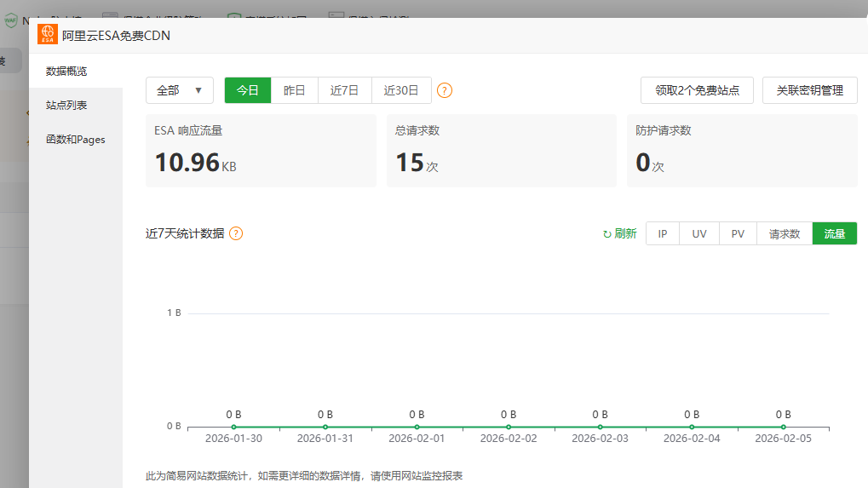Show UV chart metric

tap(698, 233)
